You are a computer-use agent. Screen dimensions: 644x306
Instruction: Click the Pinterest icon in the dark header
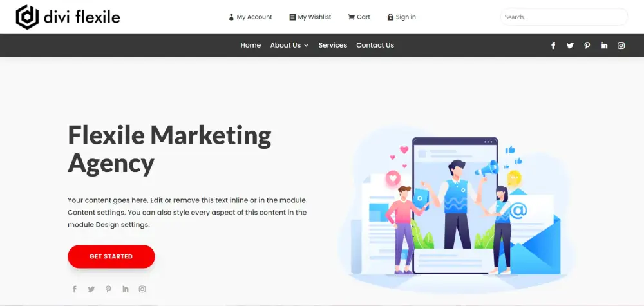(587, 46)
